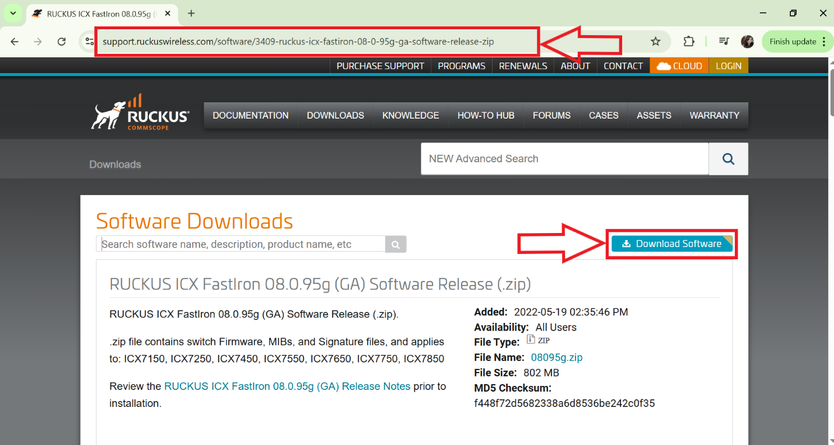This screenshot has height=445, width=834.
Task: Expand the tab search dropdown arrow
Action: click(x=13, y=13)
